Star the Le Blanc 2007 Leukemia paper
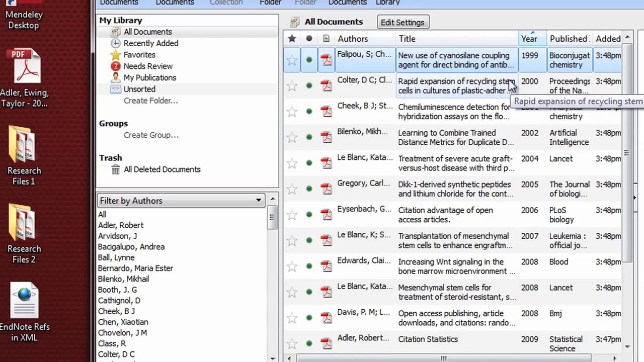This screenshot has width=644, height=362. (292, 240)
